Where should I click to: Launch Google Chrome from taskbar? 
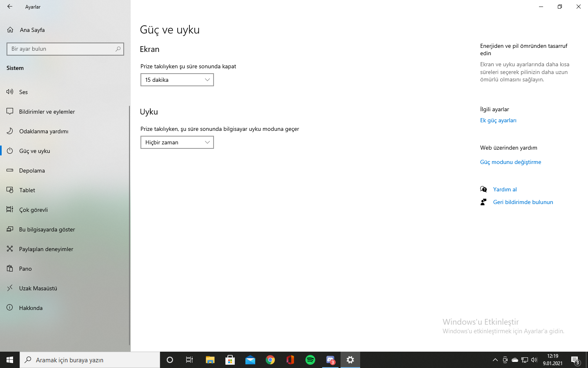[270, 360]
